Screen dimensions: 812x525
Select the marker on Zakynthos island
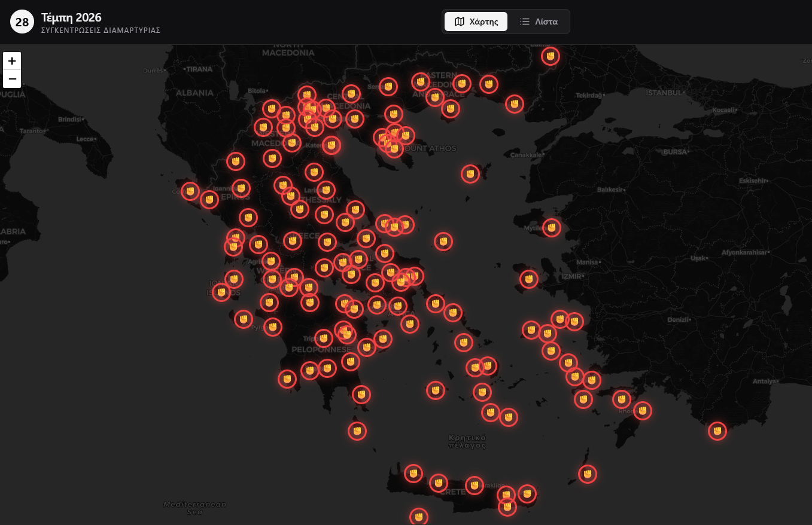tap(244, 319)
